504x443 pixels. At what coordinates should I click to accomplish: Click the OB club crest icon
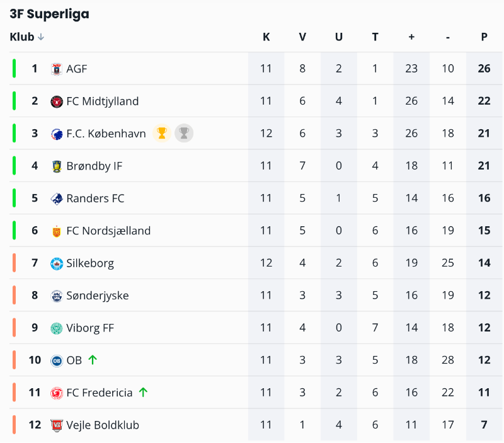point(57,360)
